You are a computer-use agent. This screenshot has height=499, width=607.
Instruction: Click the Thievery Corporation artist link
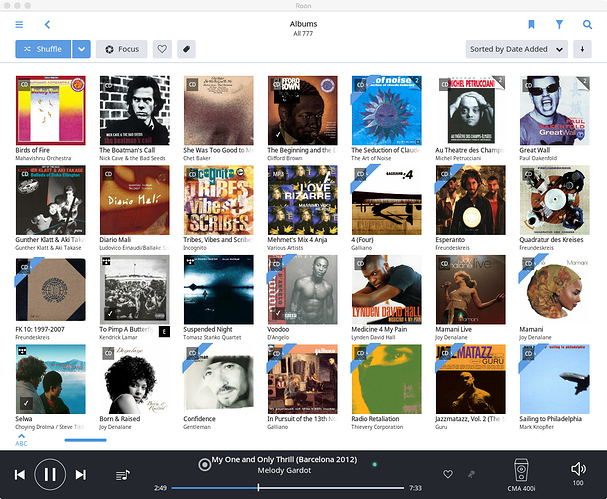click(x=377, y=427)
